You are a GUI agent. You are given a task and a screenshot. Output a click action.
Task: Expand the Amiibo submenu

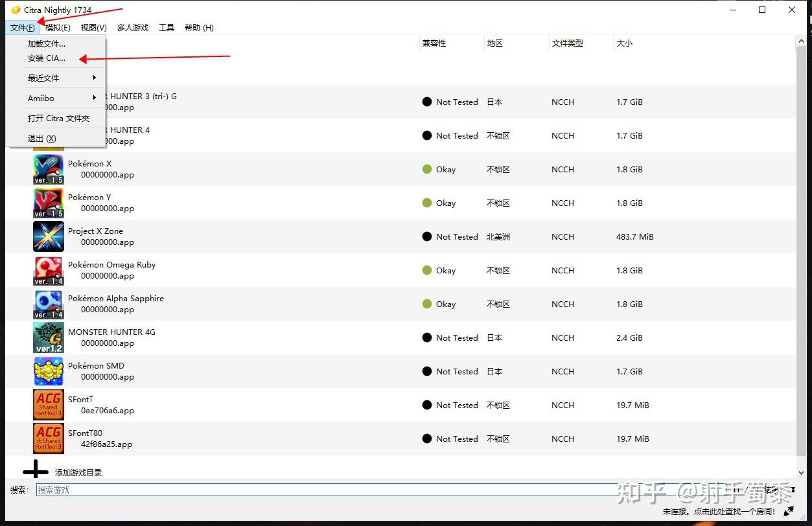pyautogui.click(x=56, y=98)
